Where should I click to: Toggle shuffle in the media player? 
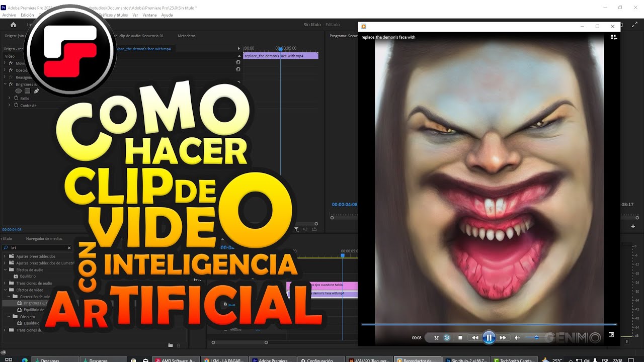436,338
